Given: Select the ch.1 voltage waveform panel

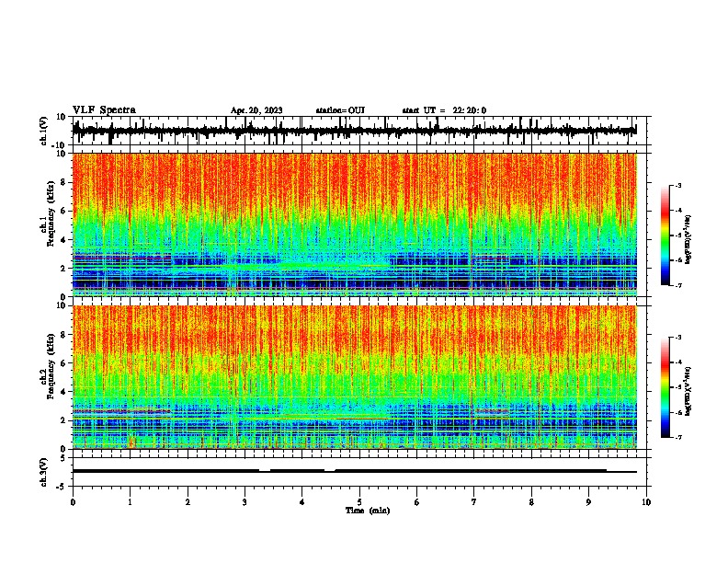Looking at the screenshot, I should pyautogui.click(x=359, y=131).
